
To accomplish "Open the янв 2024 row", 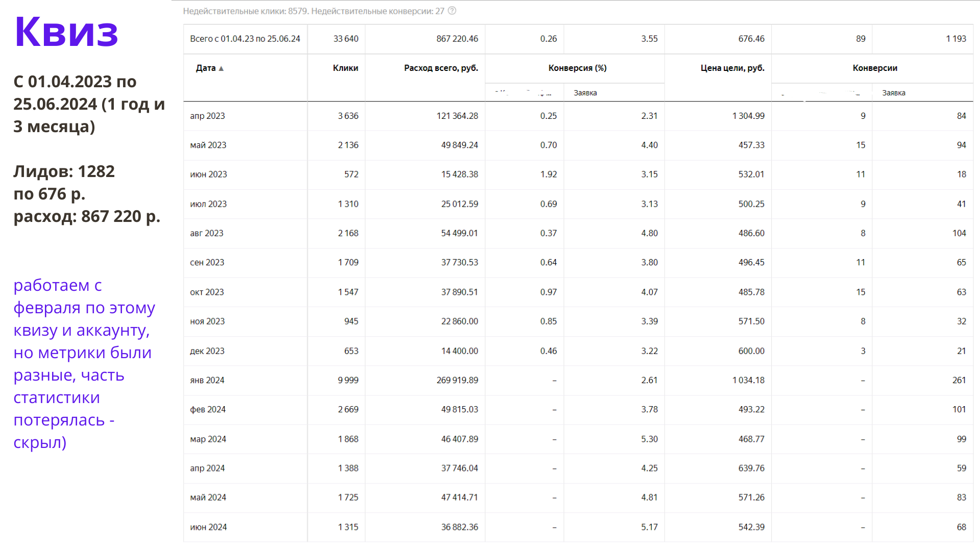I will click(x=207, y=380).
